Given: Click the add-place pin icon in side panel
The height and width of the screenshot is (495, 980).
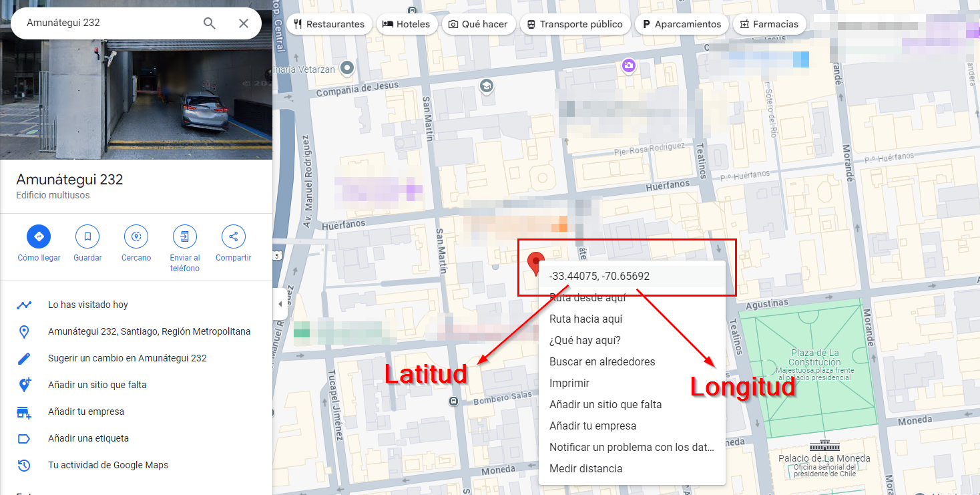Looking at the screenshot, I should [24, 385].
